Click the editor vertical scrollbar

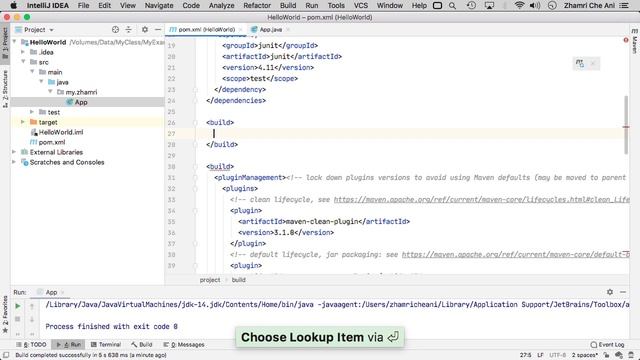[x=626, y=125]
